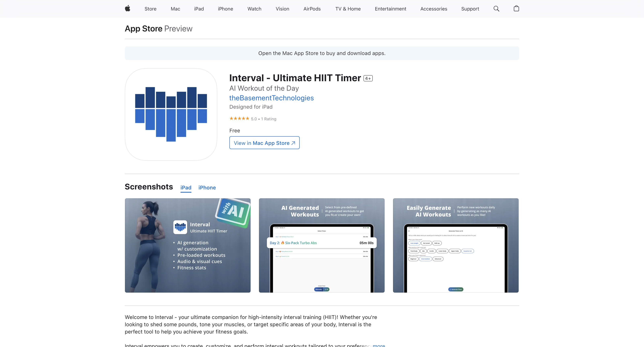644x347 pixels.
Task: Open the shopping bag icon
Action: [516, 9]
